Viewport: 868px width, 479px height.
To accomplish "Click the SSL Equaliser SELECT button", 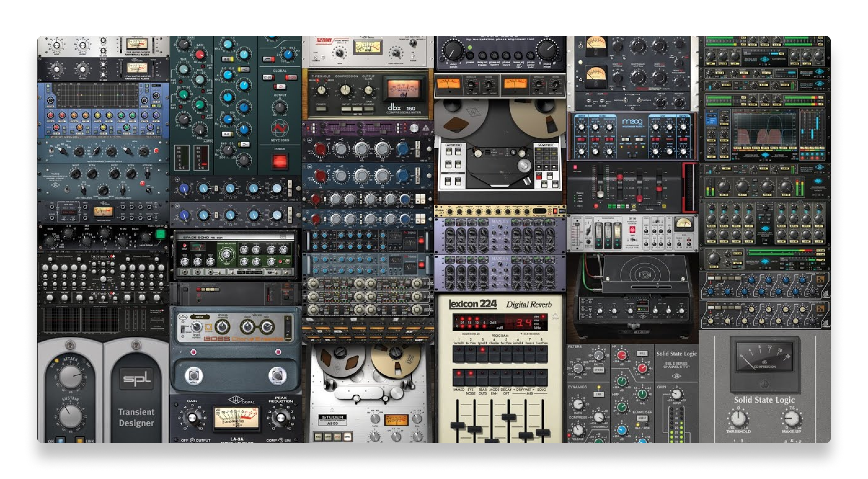I will tap(642, 418).
